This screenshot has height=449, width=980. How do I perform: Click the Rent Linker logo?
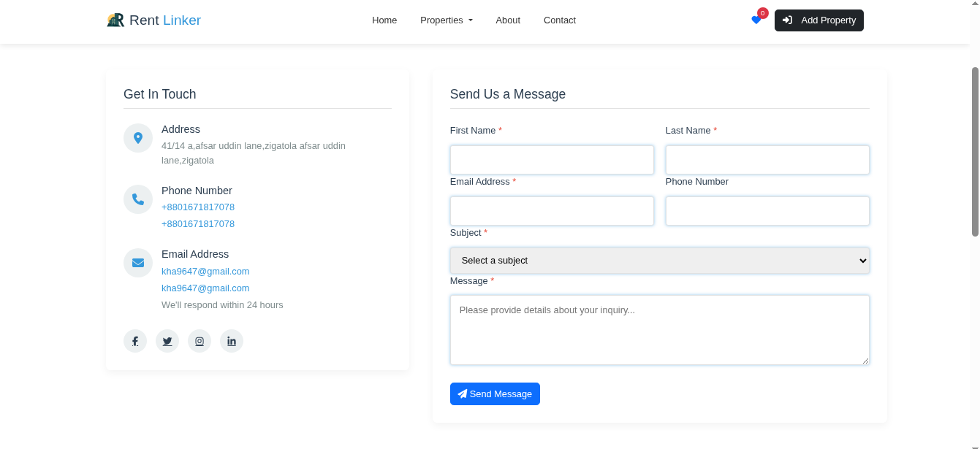154,20
